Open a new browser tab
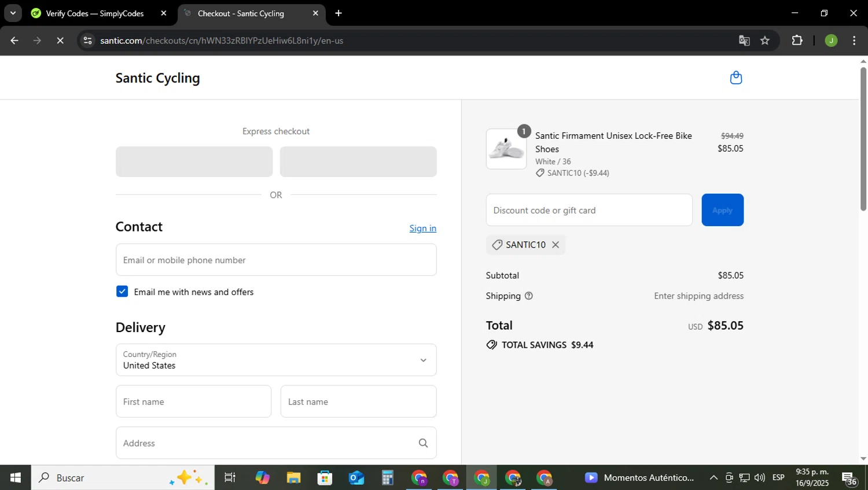Image resolution: width=868 pixels, height=490 pixels. [339, 13]
